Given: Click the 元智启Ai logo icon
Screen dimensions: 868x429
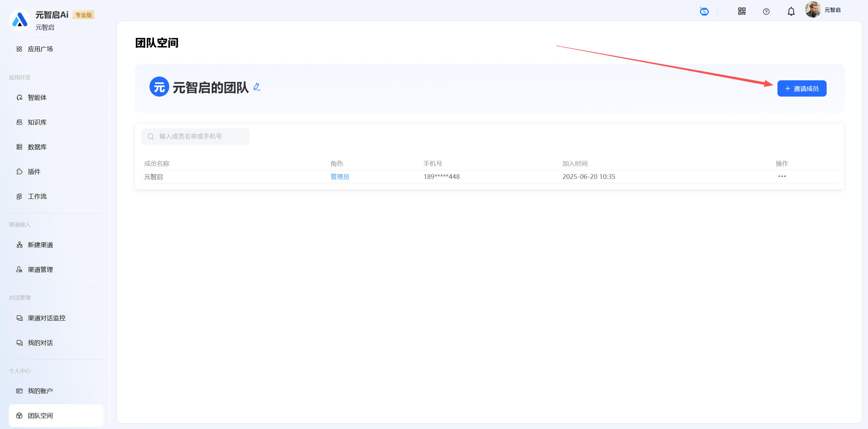Looking at the screenshot, I should click(20, 20).
